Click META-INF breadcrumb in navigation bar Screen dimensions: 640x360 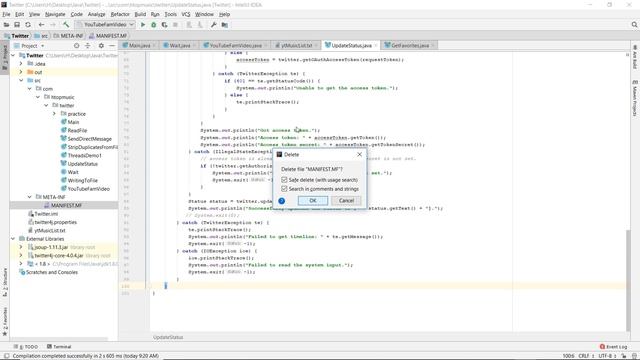tap(68, 36)
